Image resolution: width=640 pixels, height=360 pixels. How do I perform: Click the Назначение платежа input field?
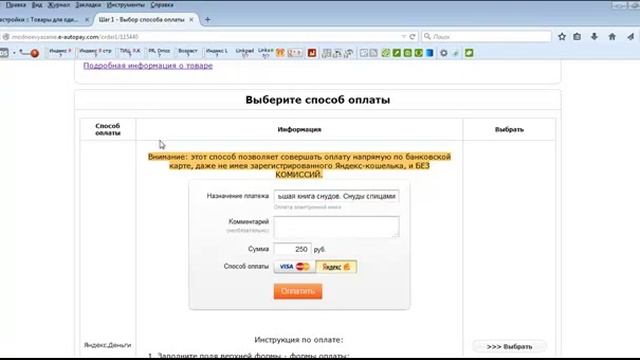[336, 196]
